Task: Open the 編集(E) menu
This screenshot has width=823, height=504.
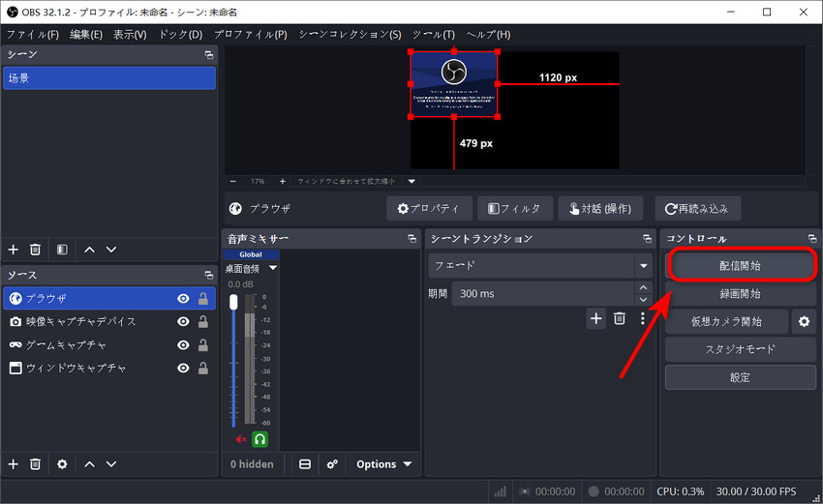Action: coord(86,35)
